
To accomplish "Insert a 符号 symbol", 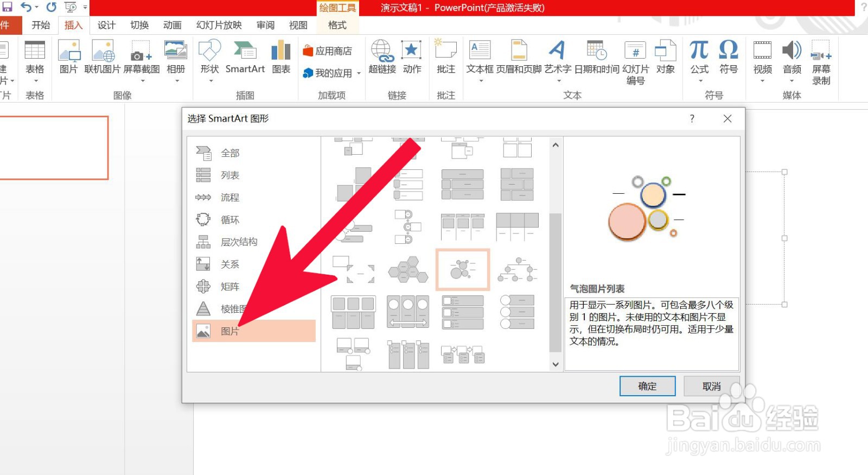I will pyautogui.click(x=729, y=57).
